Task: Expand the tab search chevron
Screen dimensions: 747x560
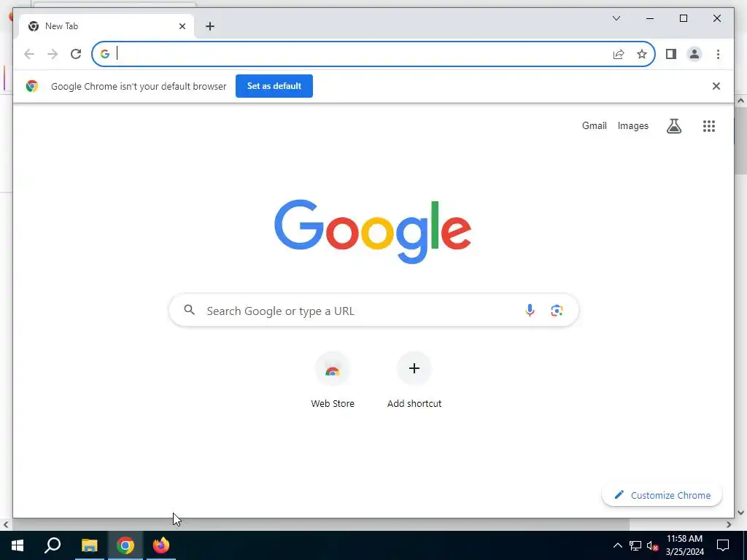Action: click(x=616, y=18)
